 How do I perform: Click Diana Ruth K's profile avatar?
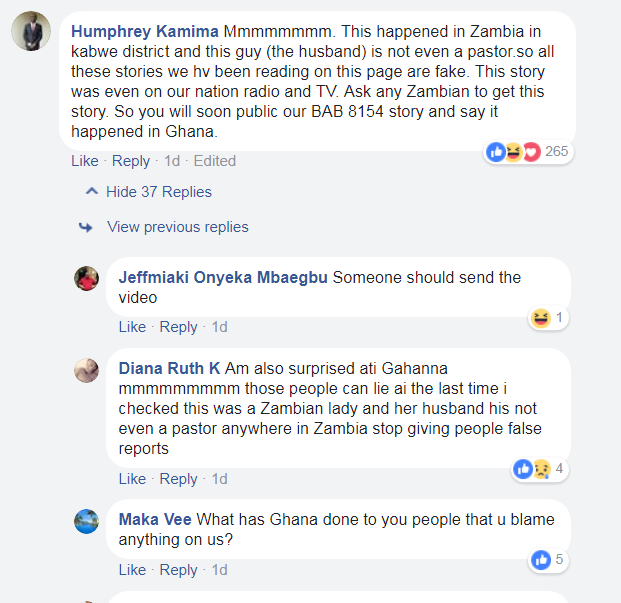point(87,370)
